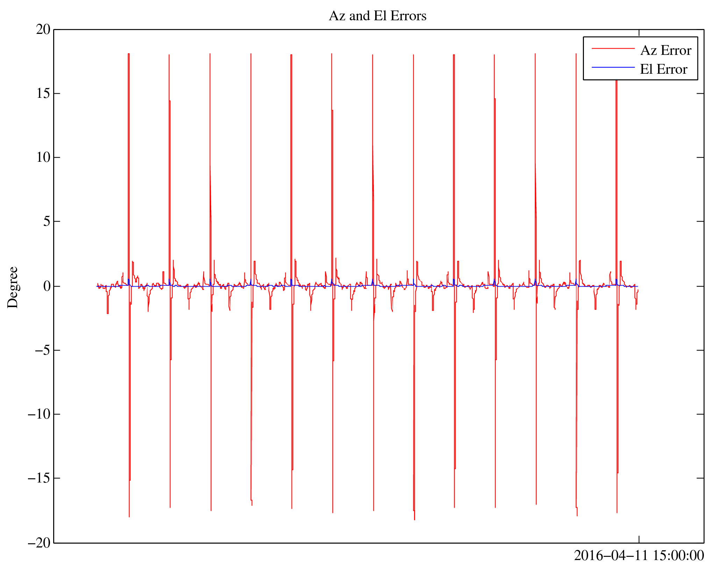The width and height of the screenshot is (714, 588).
Task: Click the 5 y-axis tick label
Action: tap(47, 222)
